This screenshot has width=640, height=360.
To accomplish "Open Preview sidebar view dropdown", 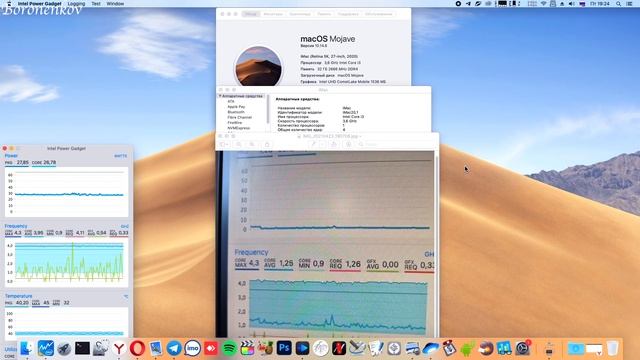I will tap(224, 144).
